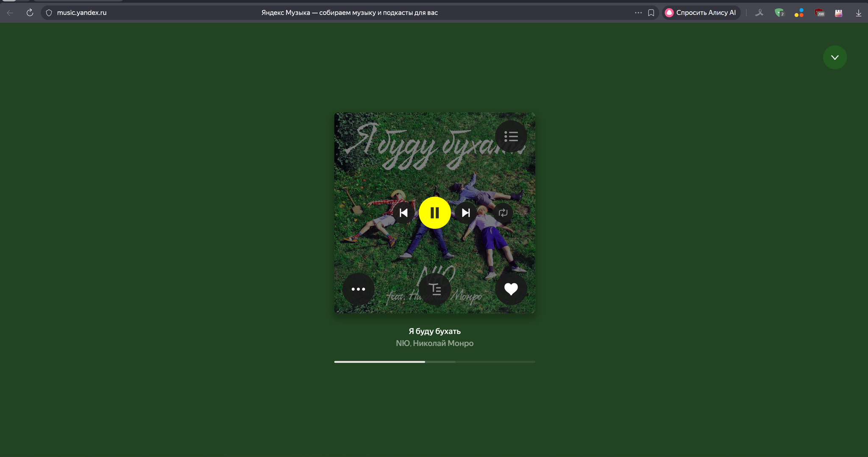Skip to the next track
Viewport: 868px width, 457px height.
click(466, 213)
